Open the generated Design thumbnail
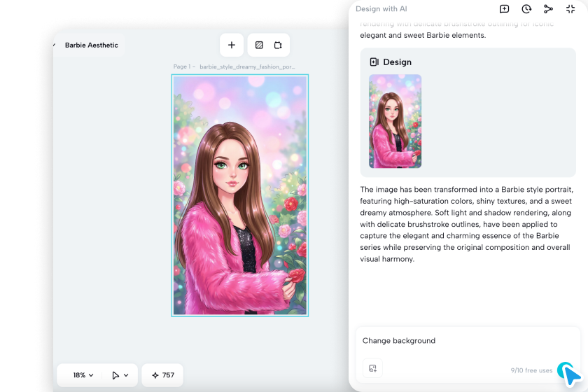Image resolution: width=588 pixels, height=392 pixels. coord(395,121)
